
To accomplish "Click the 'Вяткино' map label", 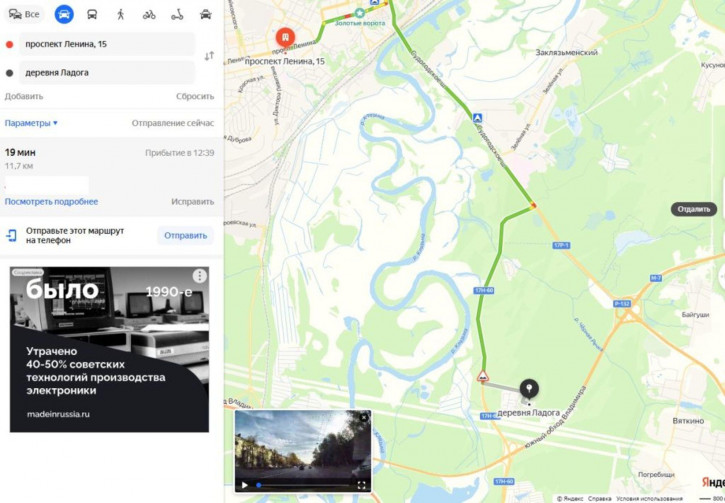I will [688, 421].
